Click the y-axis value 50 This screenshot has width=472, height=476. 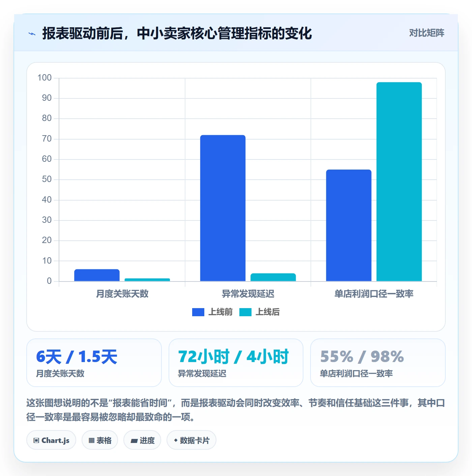[x=47, y=179]
